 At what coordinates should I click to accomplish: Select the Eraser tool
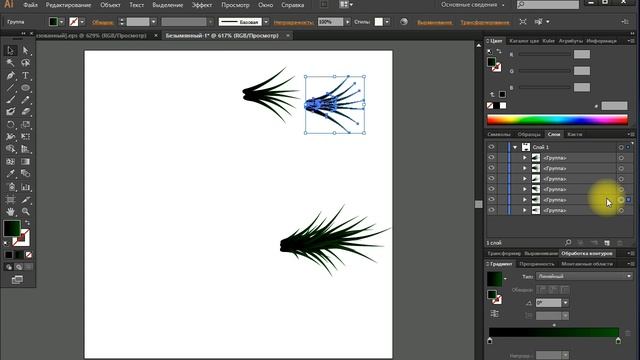(x=25, y=111)
